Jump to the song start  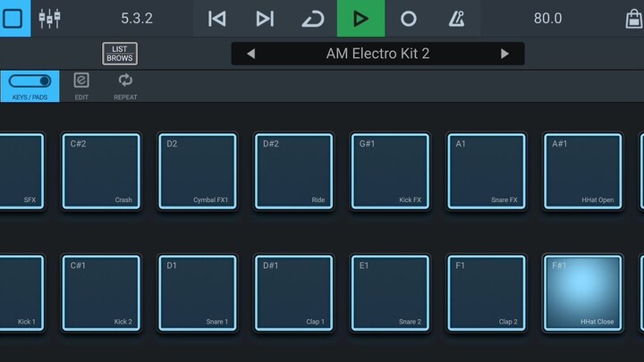coord(216,18)
